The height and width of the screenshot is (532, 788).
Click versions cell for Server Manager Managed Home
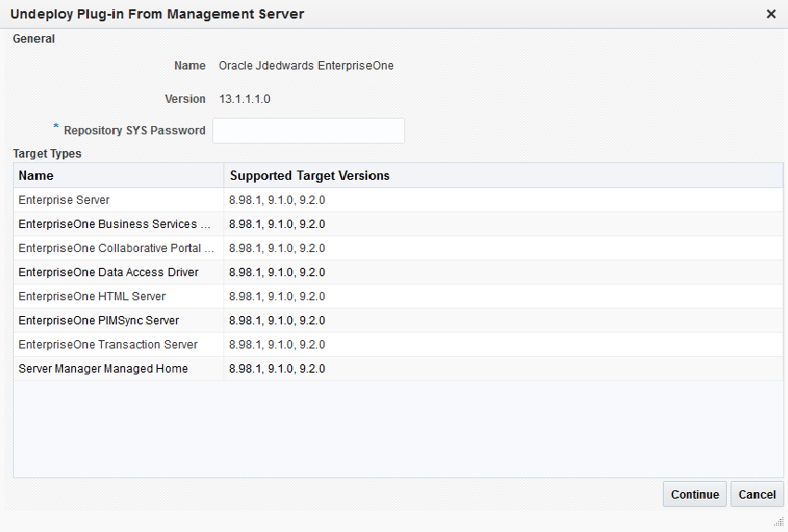(x=277, y=369)
